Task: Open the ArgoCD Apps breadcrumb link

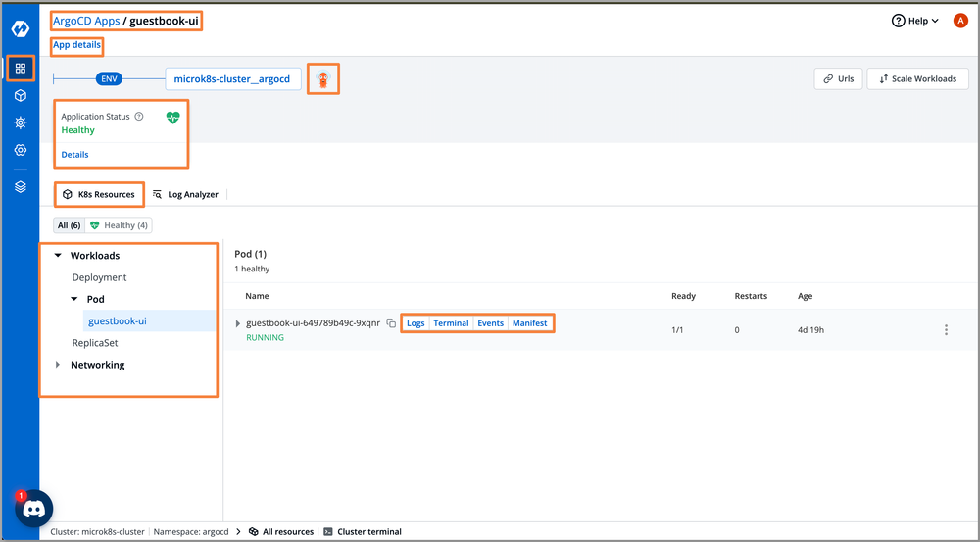Action: 86,21
